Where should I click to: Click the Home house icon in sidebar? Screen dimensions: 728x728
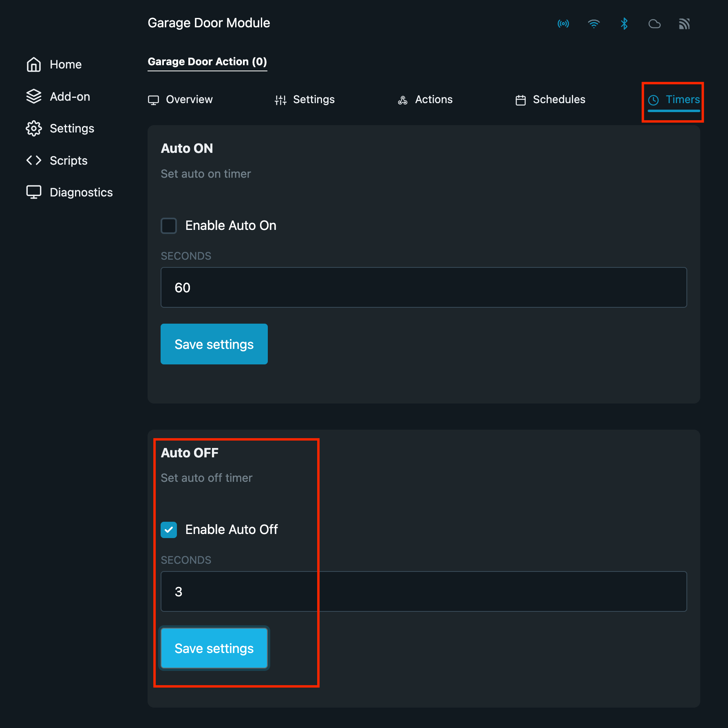(34, 64)
